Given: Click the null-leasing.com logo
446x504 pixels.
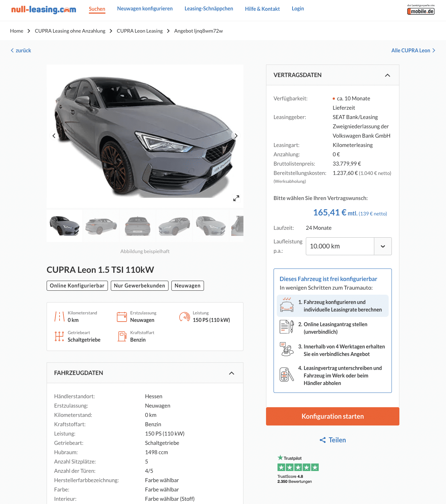Looking at the screenshot, I should pyautogui.click(x=43, y=9).
